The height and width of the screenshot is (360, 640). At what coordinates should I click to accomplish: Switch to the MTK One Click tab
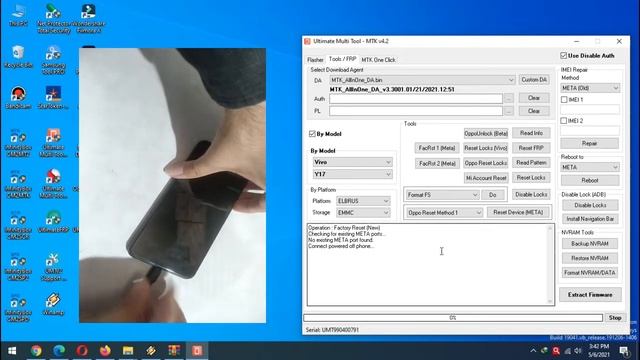(x=378, y=60)
